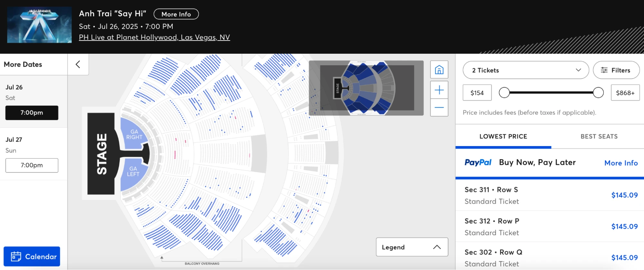
Task: Click the maximum price slider handle
Action: pyautogui.click(x=598, y=93)
